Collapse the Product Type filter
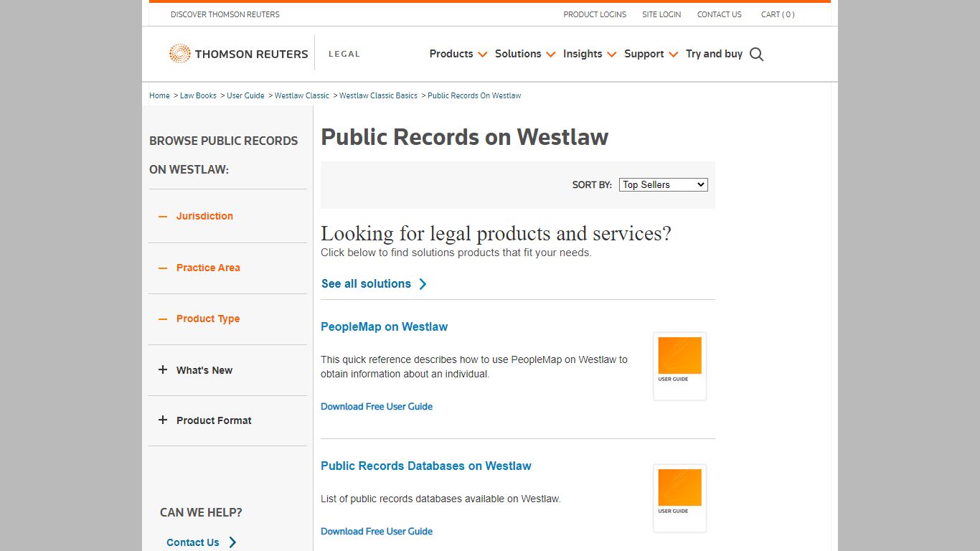 163,319
